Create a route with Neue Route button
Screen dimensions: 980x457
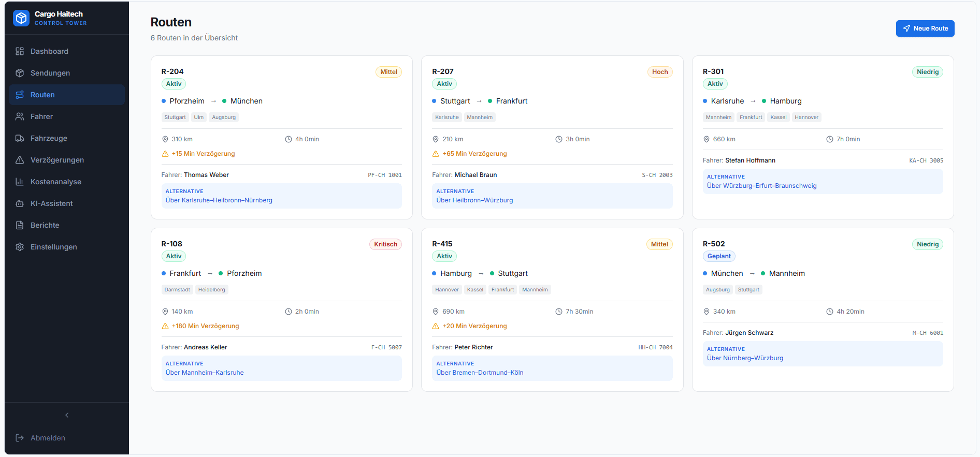(925, 28)
